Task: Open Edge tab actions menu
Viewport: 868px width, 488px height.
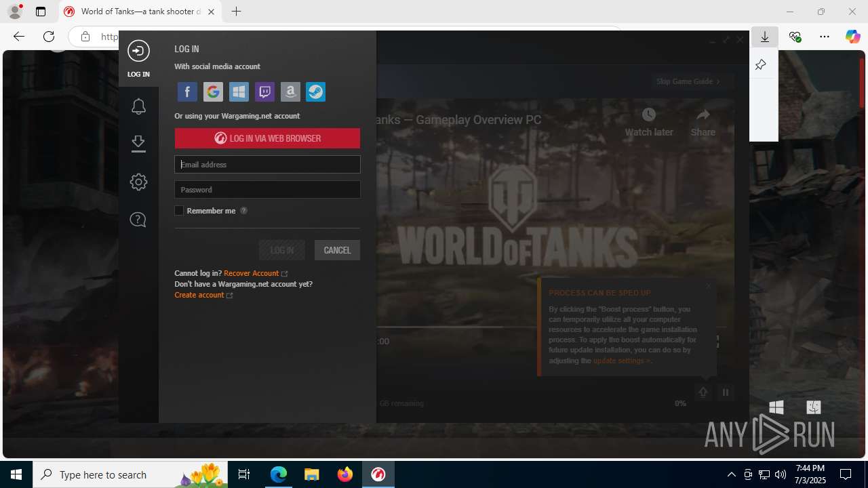Action: (x=41, y=12)
